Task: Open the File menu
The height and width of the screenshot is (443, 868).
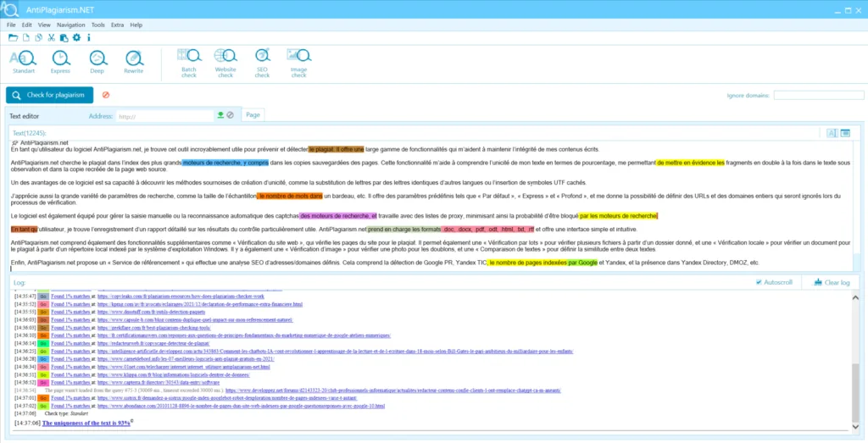Action: pos(11,25)
